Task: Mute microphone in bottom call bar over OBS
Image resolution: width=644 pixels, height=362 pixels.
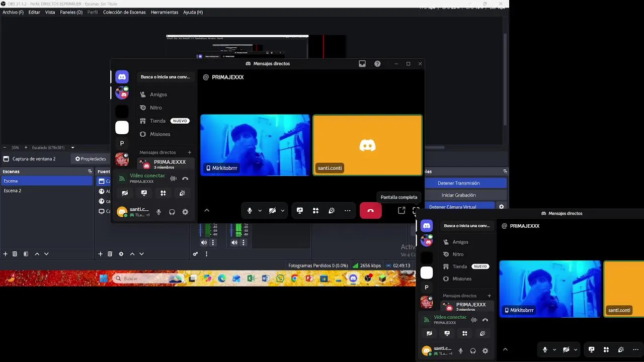Action: [x=250, y=211]
